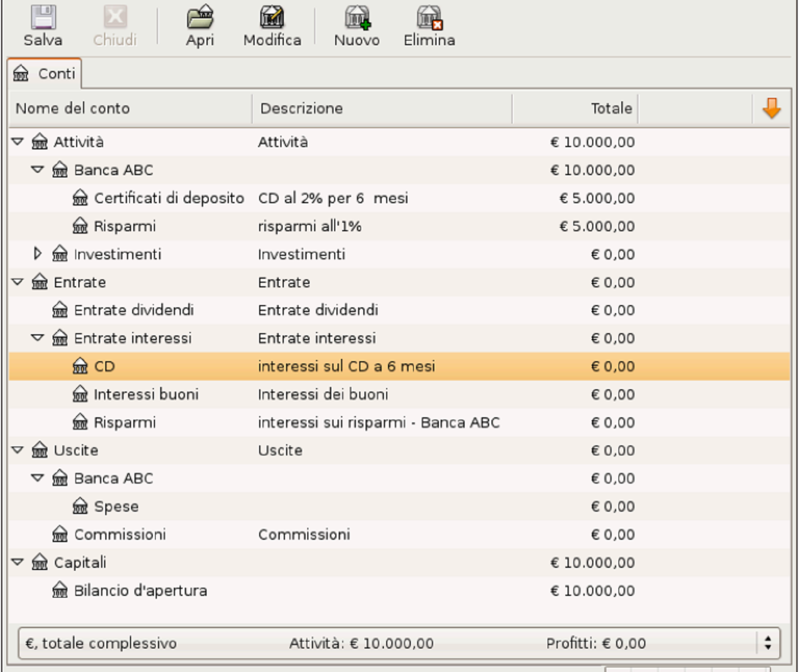Select the Certificati di deposito account
The height and width of the screenshot is (672, 801).
point(170,197)
